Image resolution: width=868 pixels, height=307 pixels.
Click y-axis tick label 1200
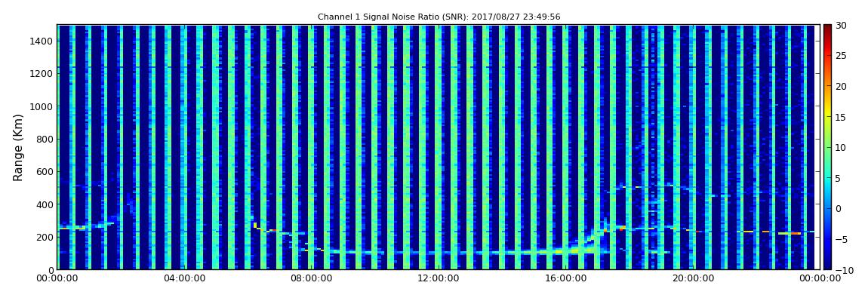coord(42,74)
